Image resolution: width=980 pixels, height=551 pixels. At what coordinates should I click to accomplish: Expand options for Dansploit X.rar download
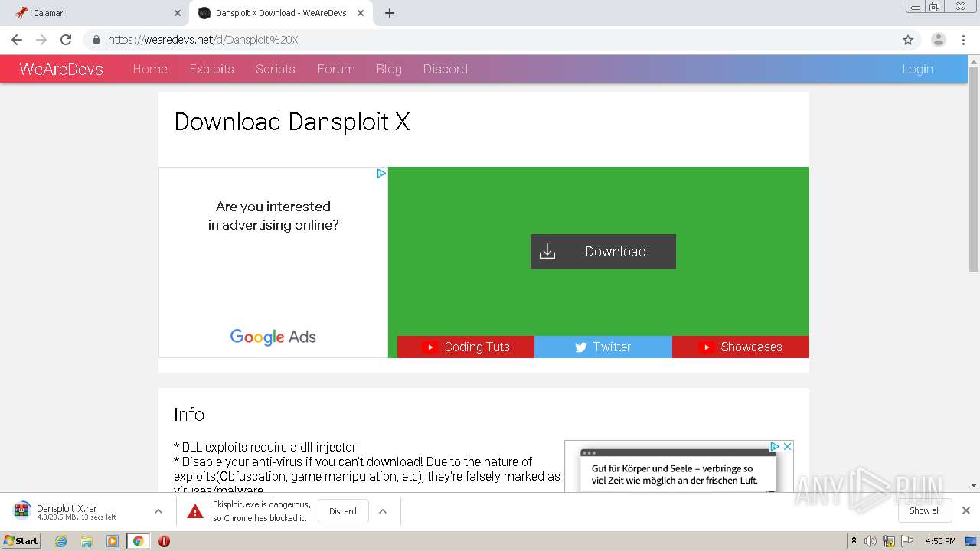click(x=158, y=511)
